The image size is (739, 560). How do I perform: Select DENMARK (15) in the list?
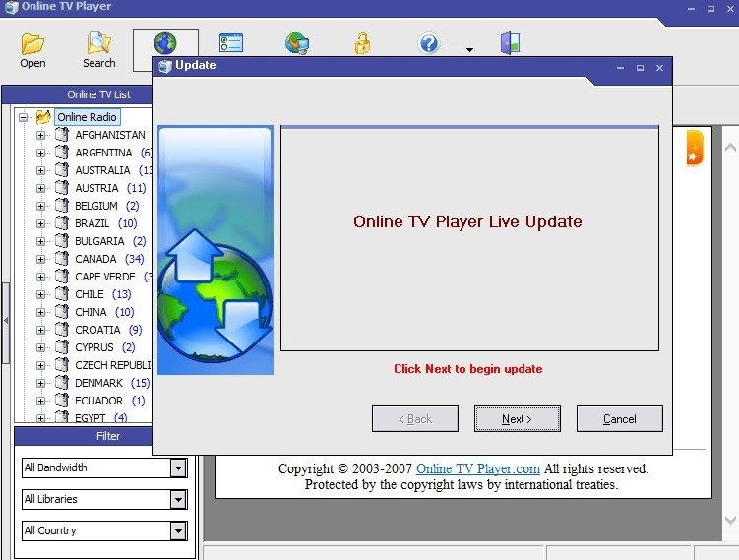tap(112, 383)
